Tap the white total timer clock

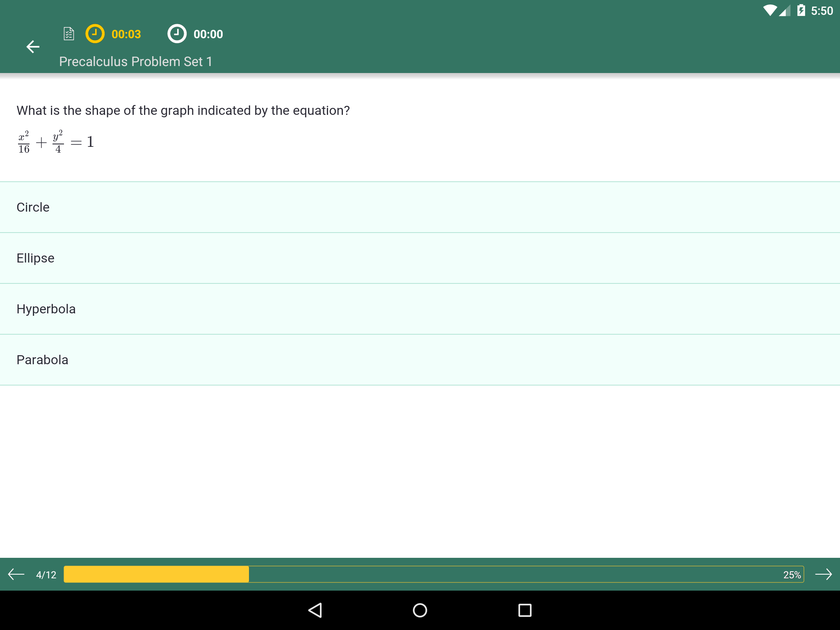coord(177,34)
